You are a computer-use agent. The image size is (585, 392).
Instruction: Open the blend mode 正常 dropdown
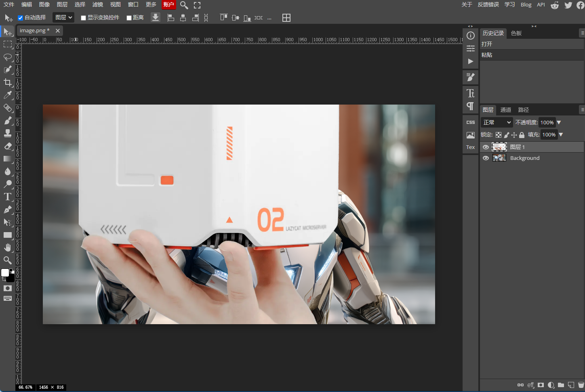(x=497, y=122)
